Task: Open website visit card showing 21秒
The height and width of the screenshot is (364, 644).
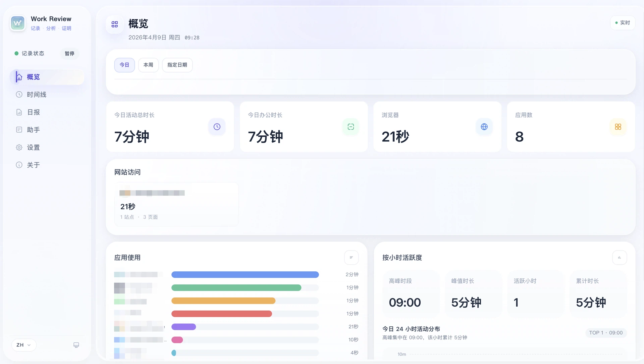Action: pyautogui.click(x=176, y=204)
